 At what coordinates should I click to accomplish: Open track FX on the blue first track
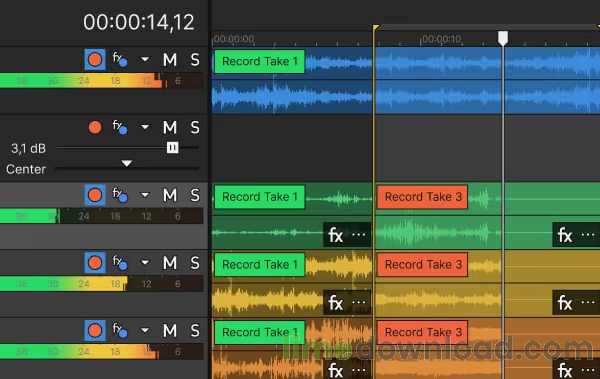click(x=120, y=59)
